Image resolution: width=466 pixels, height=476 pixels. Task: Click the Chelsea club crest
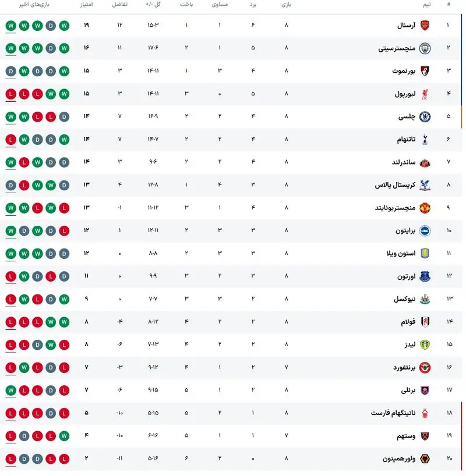coord(425,116)
